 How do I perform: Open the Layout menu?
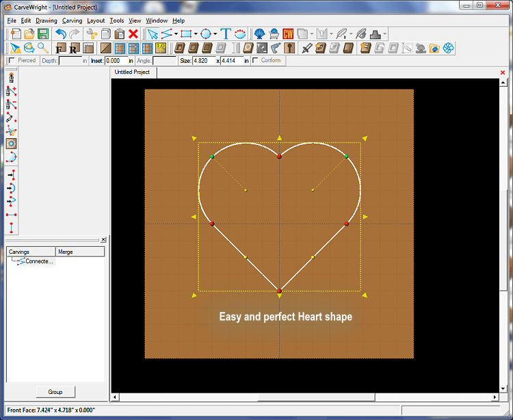pos(96,21)
